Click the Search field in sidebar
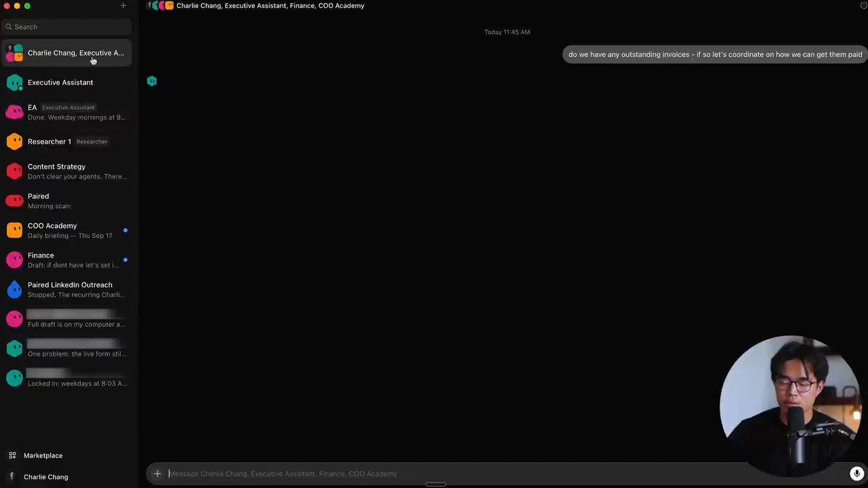The width and height of the screenshot is (868, 488). pos(66,26)
